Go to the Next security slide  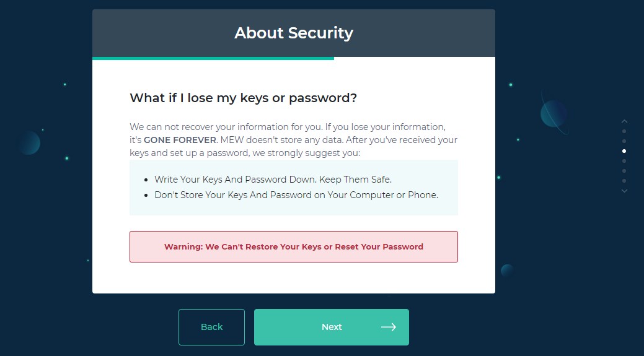click(x=332, y=327)
